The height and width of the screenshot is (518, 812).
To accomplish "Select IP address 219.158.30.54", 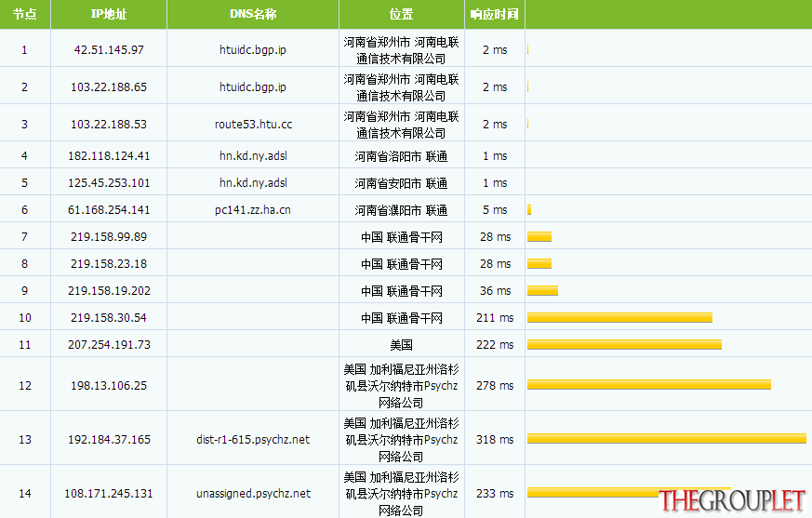I will [109, 317].
